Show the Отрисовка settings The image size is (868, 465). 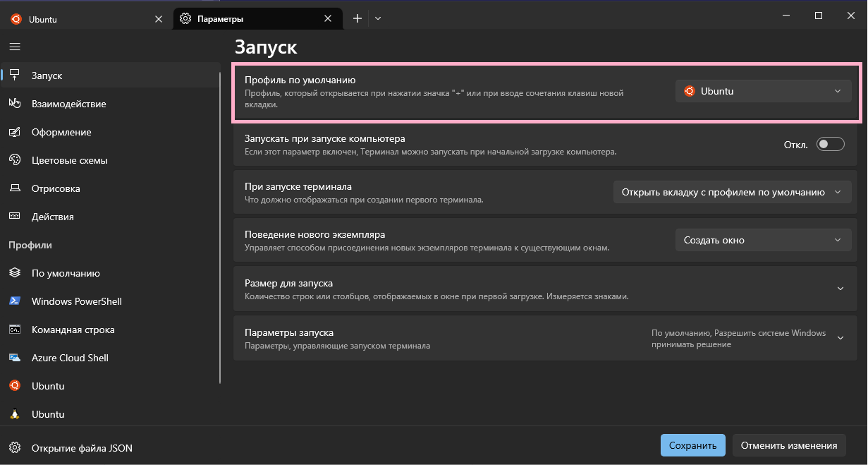pyautogui.click(x=111, y=188)
